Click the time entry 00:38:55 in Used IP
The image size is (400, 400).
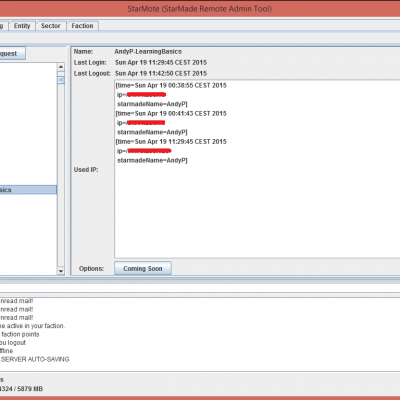coord(171,85)
